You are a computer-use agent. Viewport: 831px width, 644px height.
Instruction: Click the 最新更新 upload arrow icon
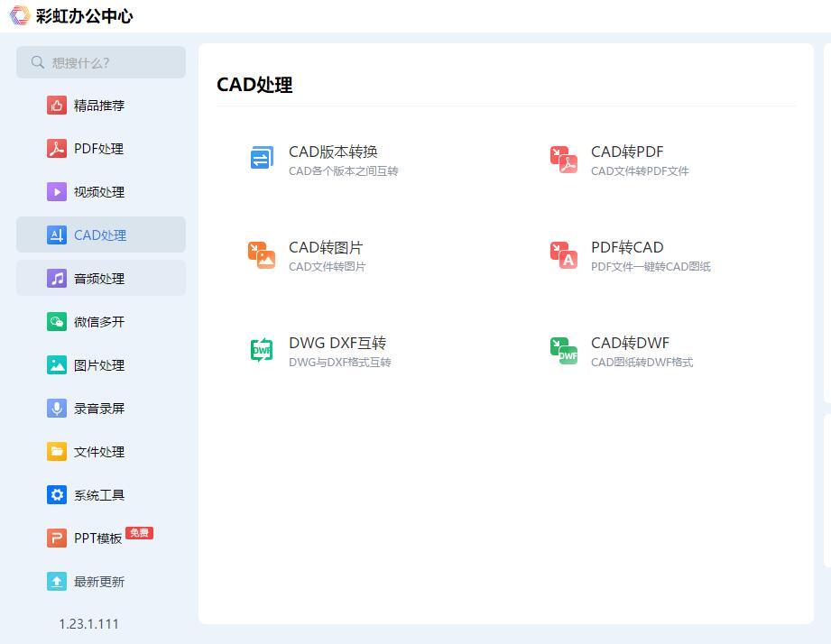57,582
